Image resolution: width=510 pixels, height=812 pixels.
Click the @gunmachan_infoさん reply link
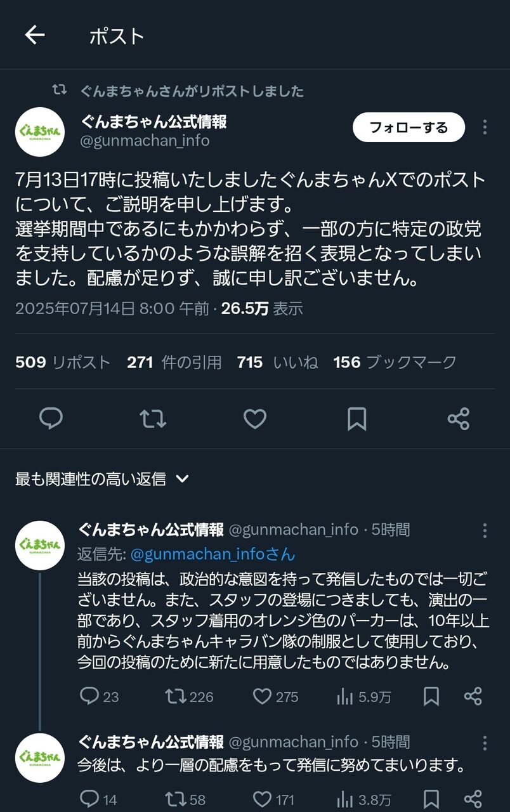coord(213,554)
